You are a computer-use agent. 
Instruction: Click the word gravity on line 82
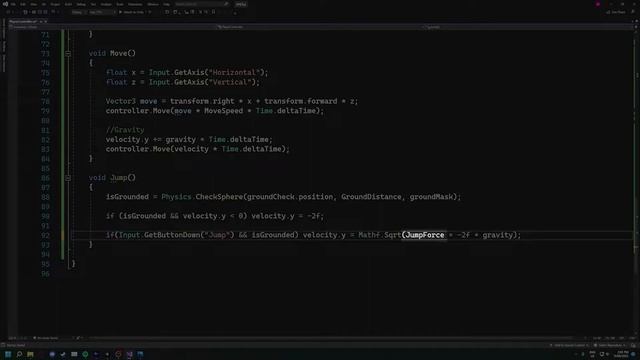point(180,140)
